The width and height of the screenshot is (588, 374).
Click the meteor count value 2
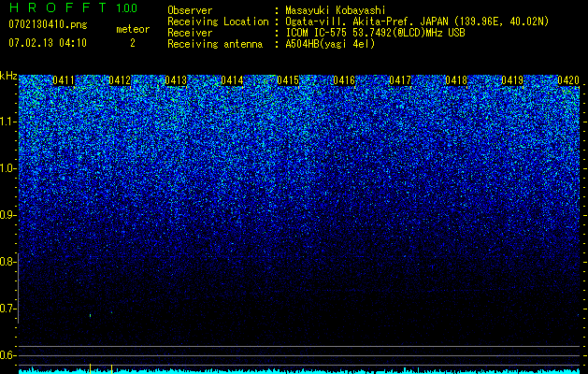[133, 43]
